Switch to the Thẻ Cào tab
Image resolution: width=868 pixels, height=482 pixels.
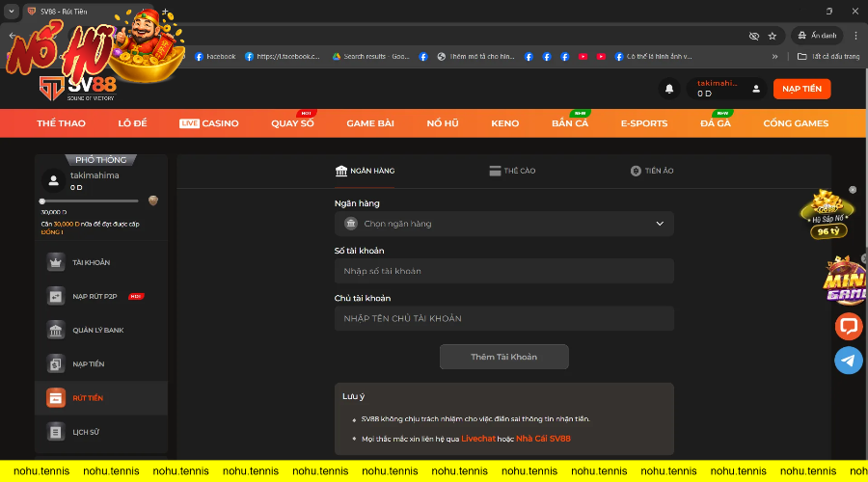[512, 171]
